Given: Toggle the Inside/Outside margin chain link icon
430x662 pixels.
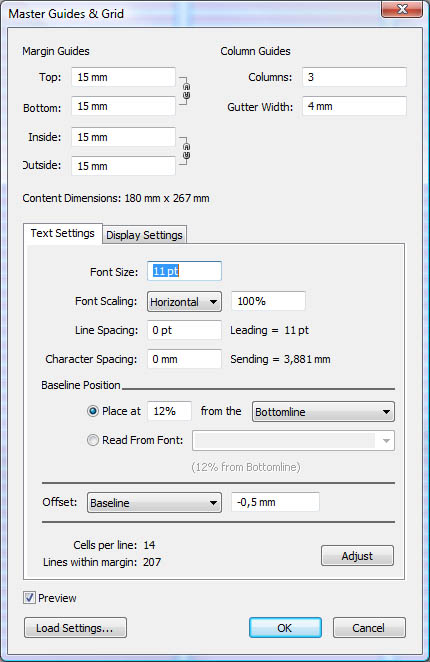Looking at the screenshot, I should click(x=186, y=151).
